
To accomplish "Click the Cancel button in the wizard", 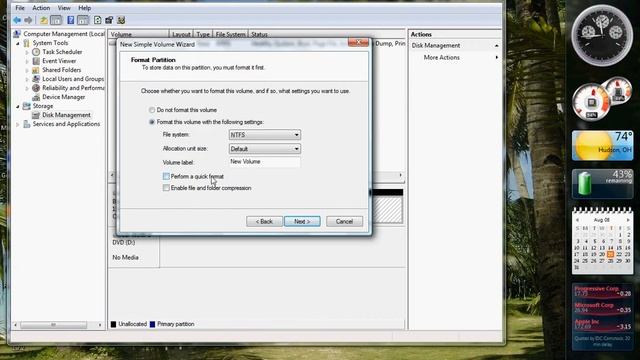I will [344, 221].
